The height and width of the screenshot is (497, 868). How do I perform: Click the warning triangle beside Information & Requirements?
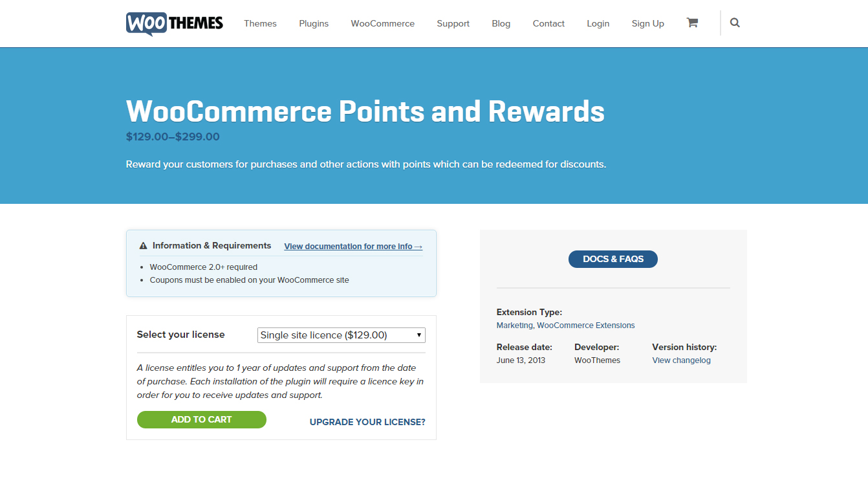[144, 246]
